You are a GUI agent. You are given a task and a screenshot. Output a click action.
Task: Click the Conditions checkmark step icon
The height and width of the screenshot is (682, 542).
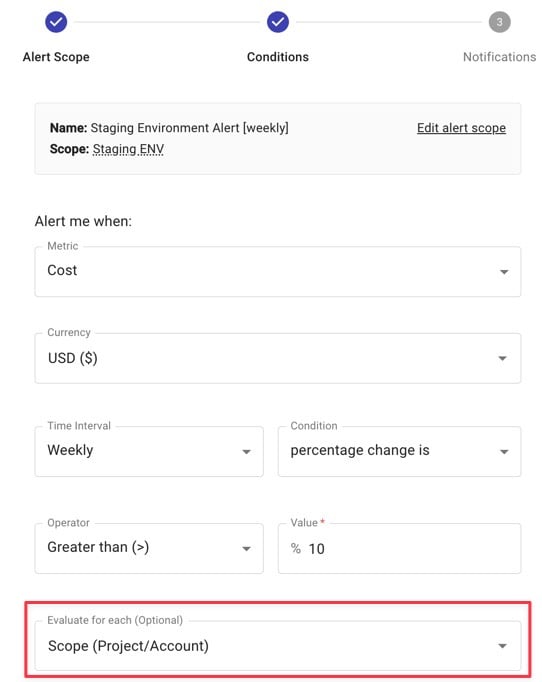pyautogui.click(x=278, y=22)
